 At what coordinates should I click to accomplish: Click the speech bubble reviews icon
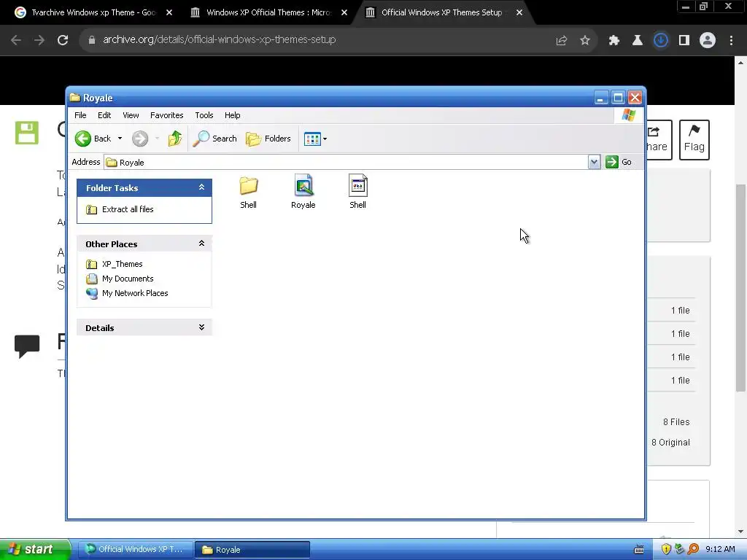pyautogui.click(x=27, y=346)
